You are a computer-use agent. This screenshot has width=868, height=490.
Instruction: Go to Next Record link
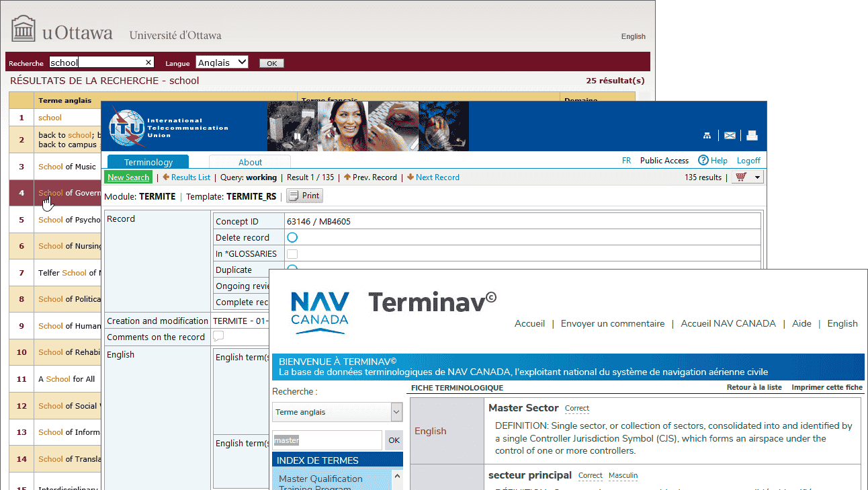point(437,177)
